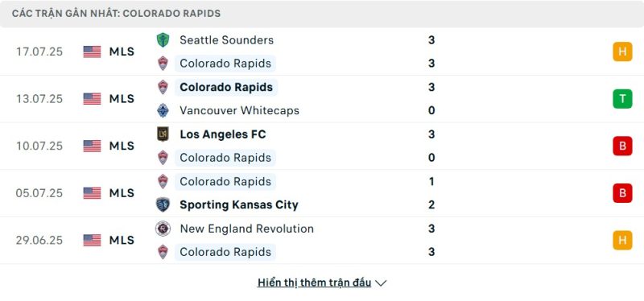The height and width of the screenshot is (301, 644).
Task: Click the New England Revolution crest
Action: (x=163, y=229)
